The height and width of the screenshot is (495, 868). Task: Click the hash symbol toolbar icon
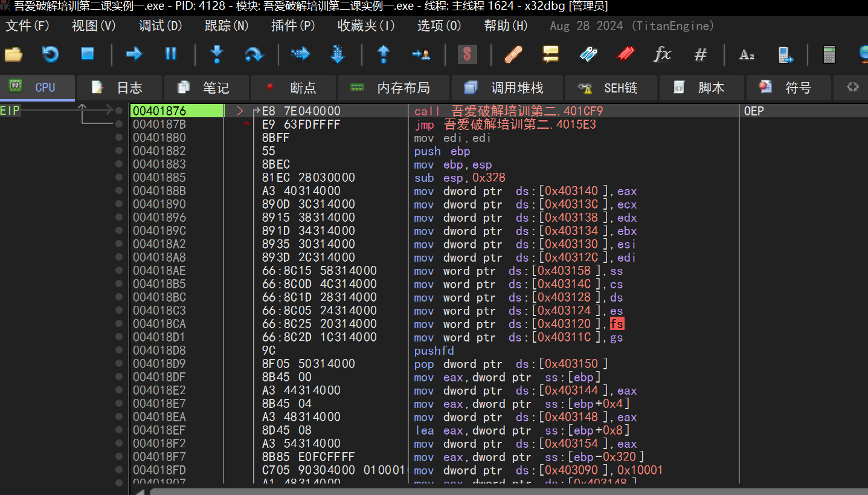pos(700,54)
